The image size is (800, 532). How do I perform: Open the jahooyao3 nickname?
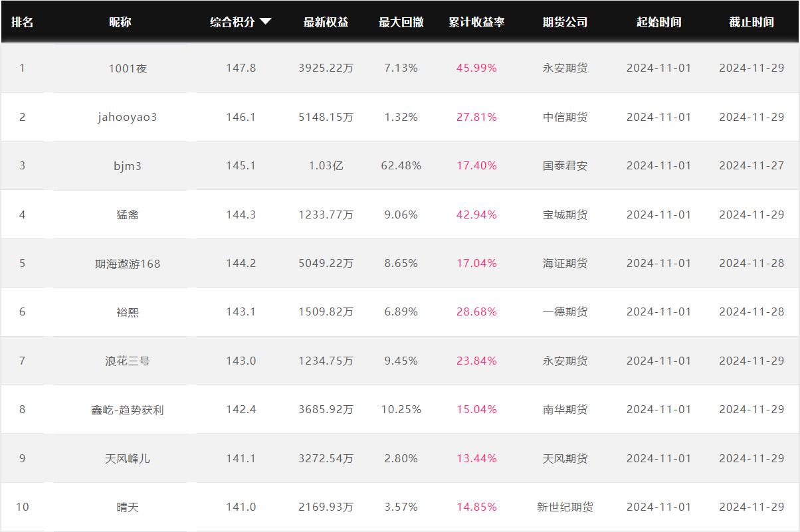pos(128,117)
